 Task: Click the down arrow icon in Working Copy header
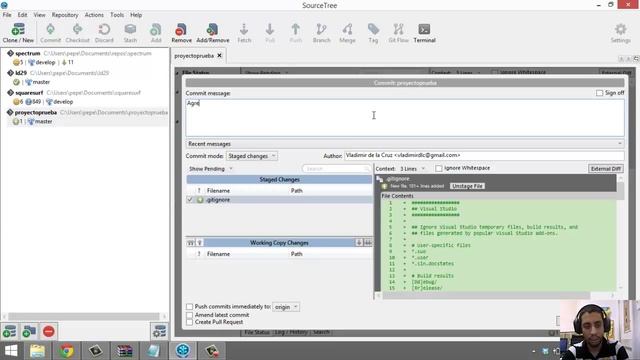tap(359, 243)
